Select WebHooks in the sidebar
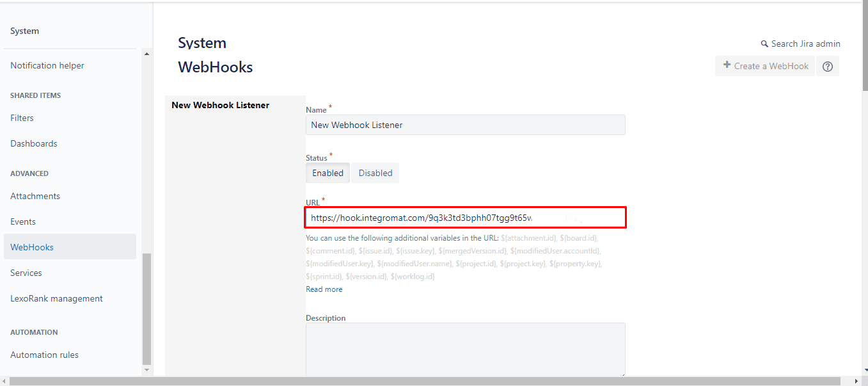The image size is (868, 386). click(x=32, y=247)
